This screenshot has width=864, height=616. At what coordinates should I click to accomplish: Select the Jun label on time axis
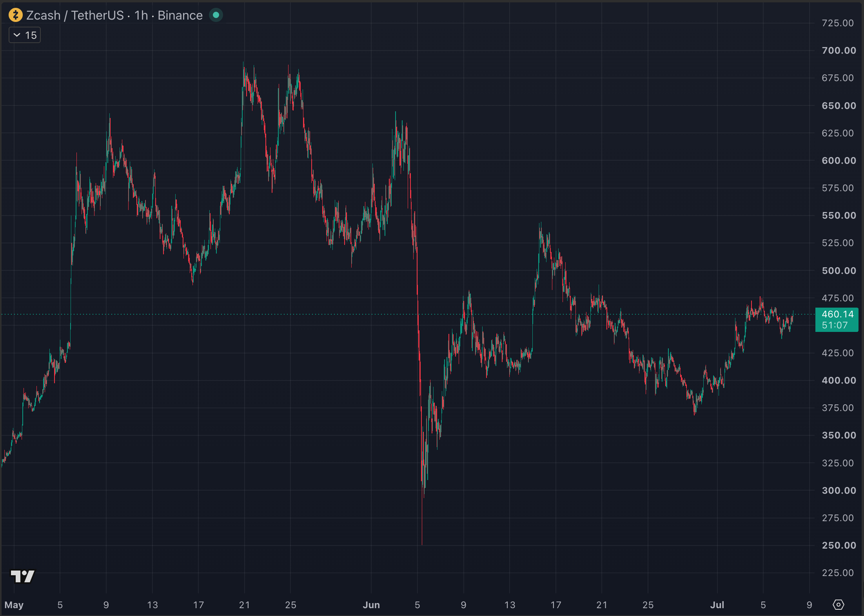pyautogui.click(x=371, y=605)
